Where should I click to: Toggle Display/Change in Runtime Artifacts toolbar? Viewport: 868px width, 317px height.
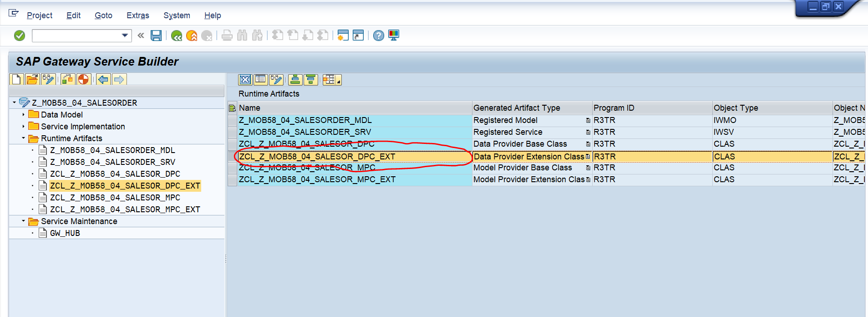pos(276,80)
